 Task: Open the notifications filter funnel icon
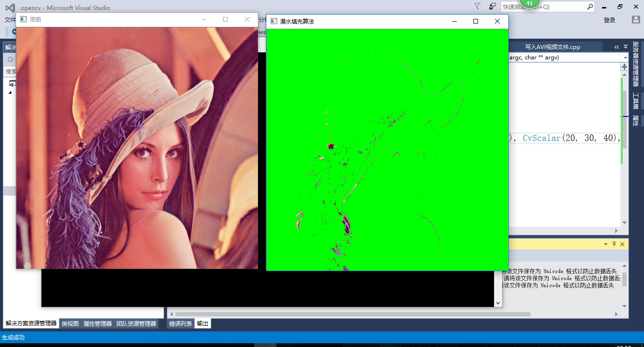click(478, 6)
